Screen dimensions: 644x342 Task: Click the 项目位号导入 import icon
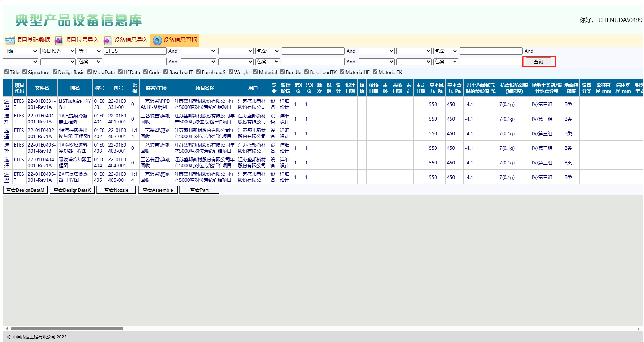click(x=59, y=40)
